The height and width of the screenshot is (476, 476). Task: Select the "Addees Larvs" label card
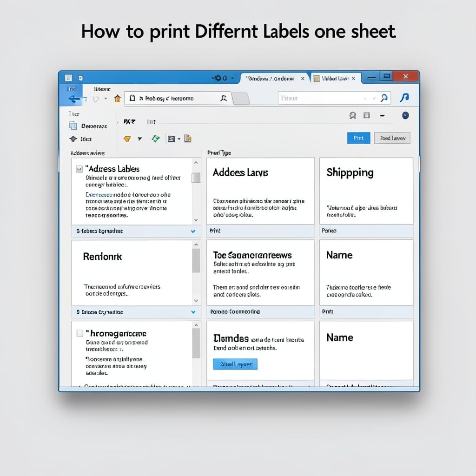click(x=260, y=191)
